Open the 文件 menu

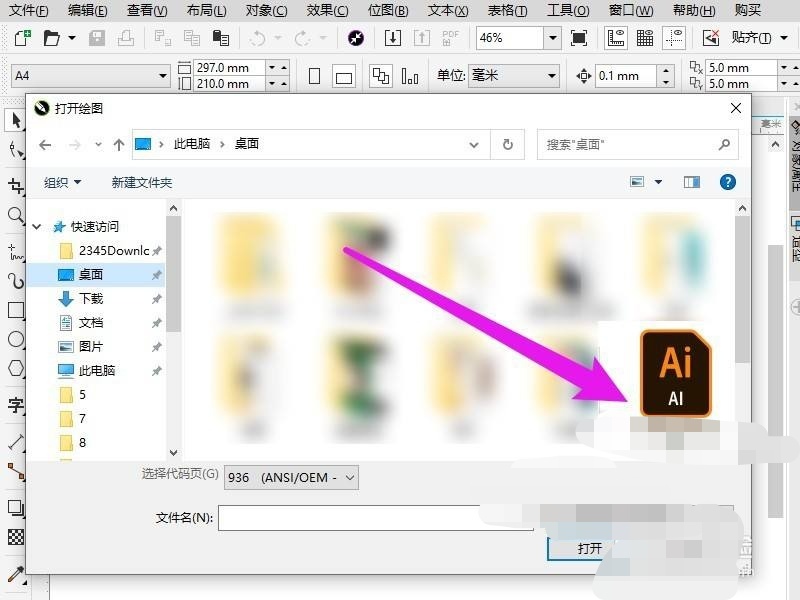29,10
